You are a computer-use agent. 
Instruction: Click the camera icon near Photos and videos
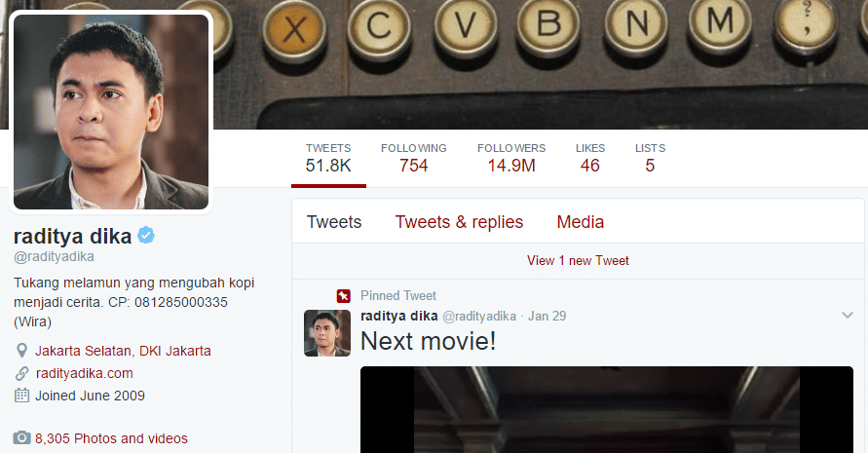pos(21,438)
